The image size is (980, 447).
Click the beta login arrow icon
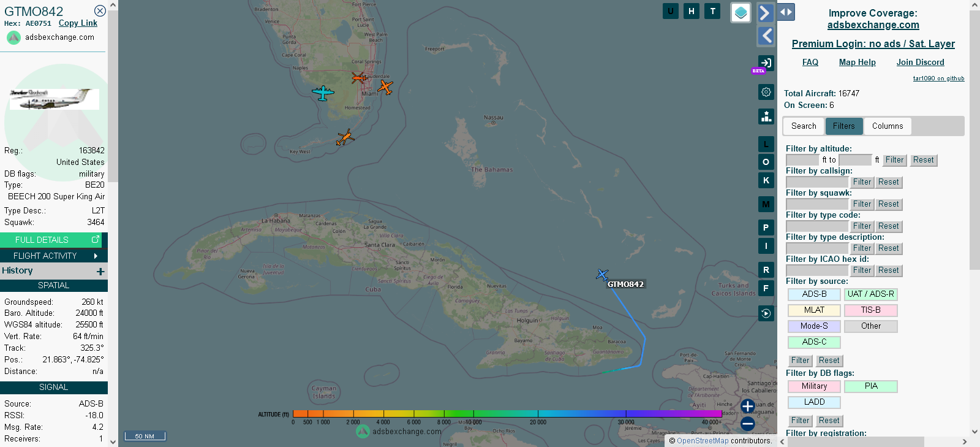(766, 63)
